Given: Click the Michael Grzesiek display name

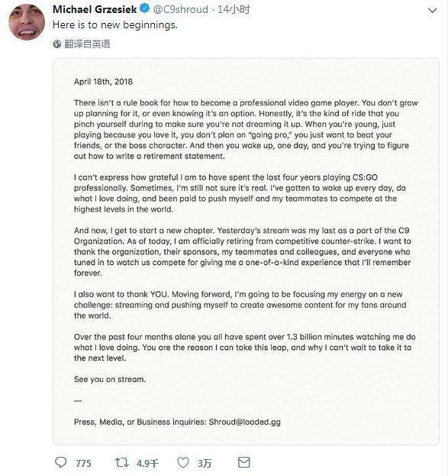Looking at the screenshot, I should click(x=95, y=9).
